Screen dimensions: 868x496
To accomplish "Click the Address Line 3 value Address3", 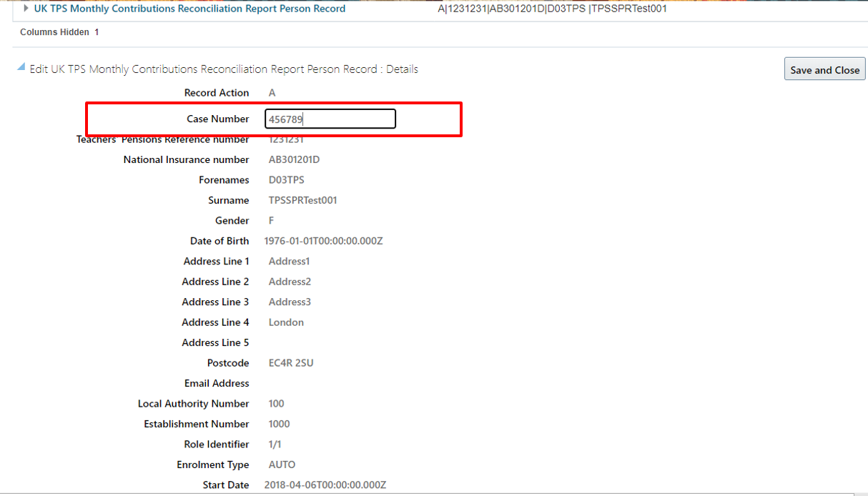I will [290, 302].
